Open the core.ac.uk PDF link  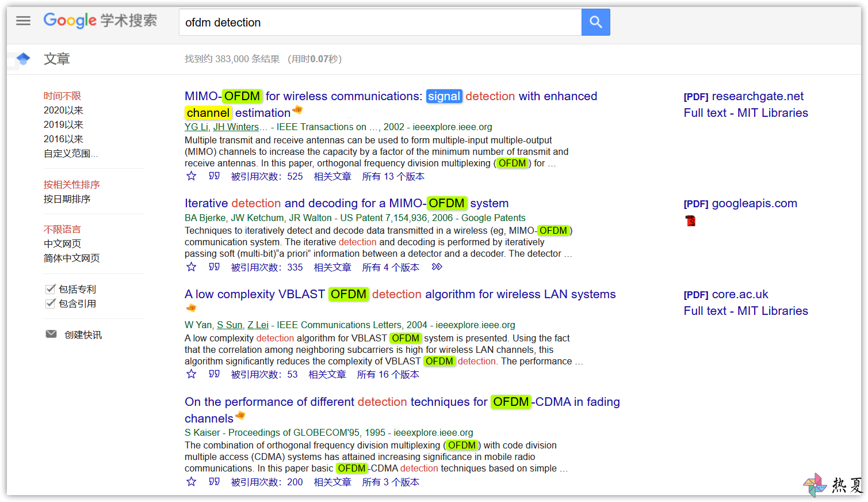pyautogui.click(x=725, y=294)
